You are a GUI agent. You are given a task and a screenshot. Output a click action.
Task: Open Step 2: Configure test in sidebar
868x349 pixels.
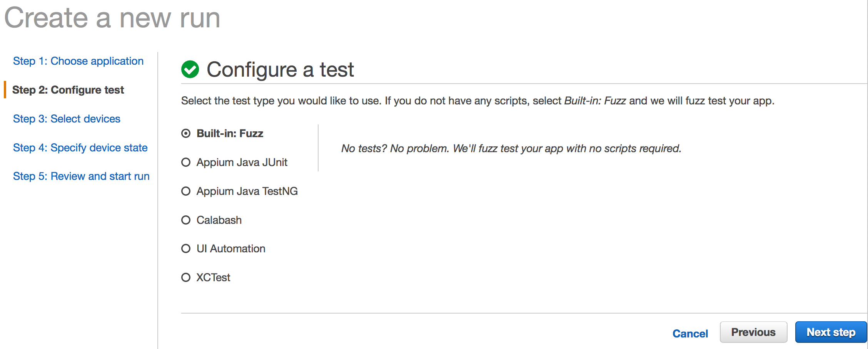tap(68, 90)
